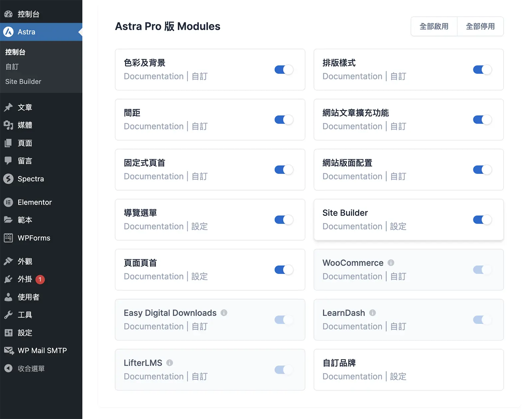
Task: Toggle the LearnDash module switch
Action: pos(482,320)
